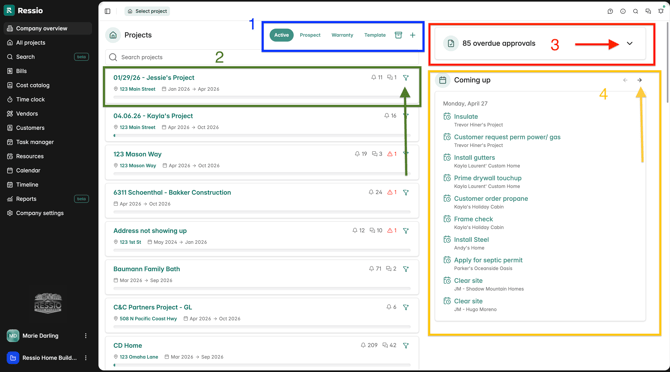Screen dimensions: 670x372
Task: Open filter icon on C&C Partners Project row
Action: click(x=406, y=307)
